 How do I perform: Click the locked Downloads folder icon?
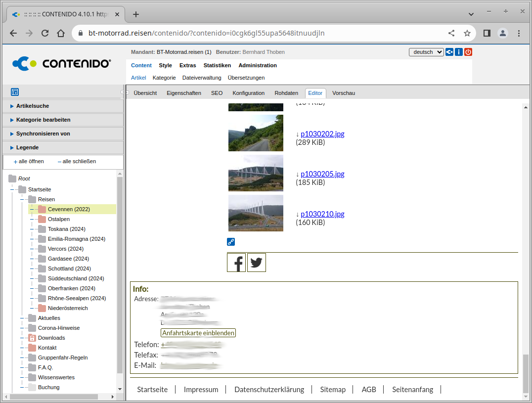coord(32,338)
